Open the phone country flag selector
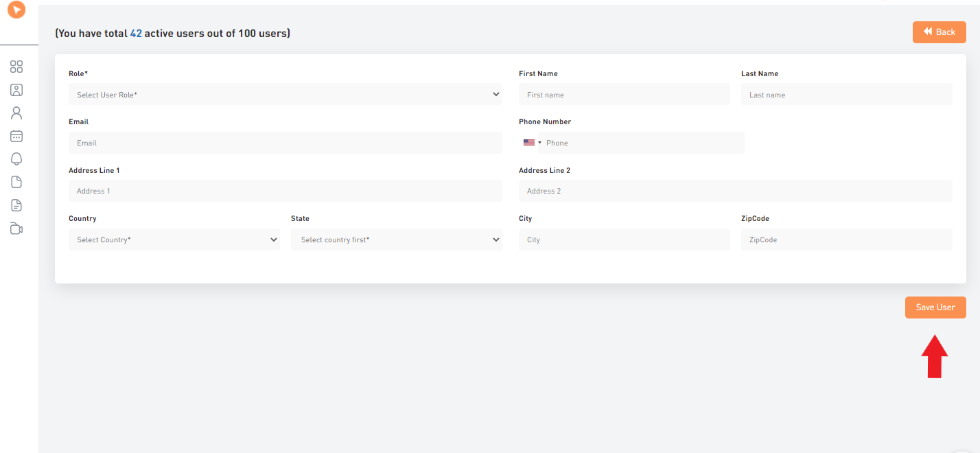This screenshot has width=980, height=453. [533, 142]
